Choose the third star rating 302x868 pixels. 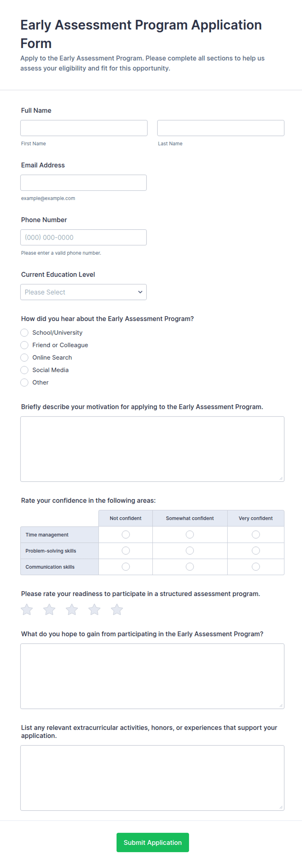tap(72, 609)
